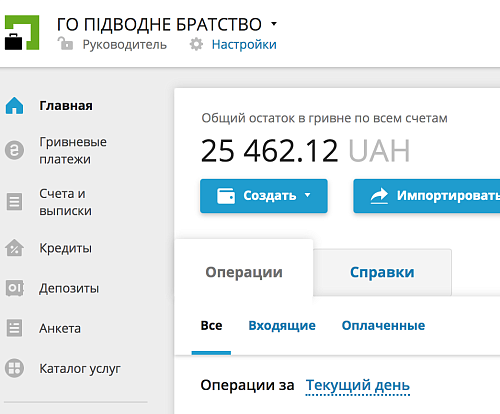This screenshot has width=500, height=414.
Task: Select the Операции tab
Action: click(244, 272)
